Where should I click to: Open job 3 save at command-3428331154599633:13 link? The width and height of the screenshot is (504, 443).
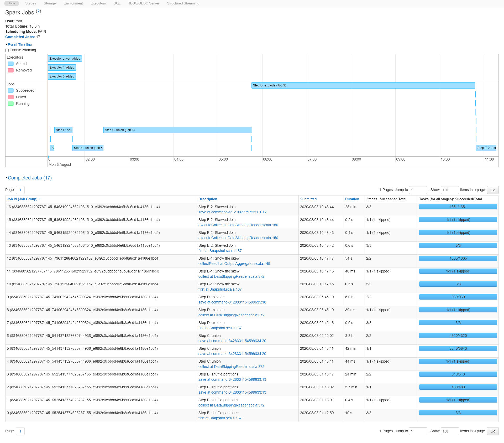point(232,379)
